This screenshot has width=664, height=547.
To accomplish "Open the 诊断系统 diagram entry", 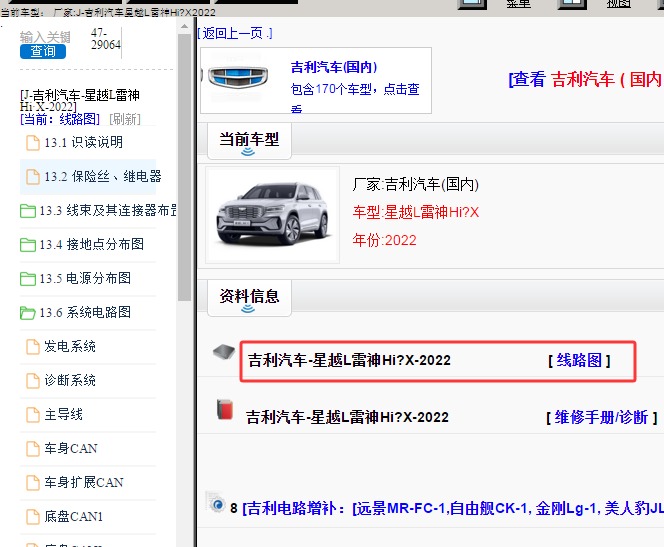I will click(x=69, y=380).
